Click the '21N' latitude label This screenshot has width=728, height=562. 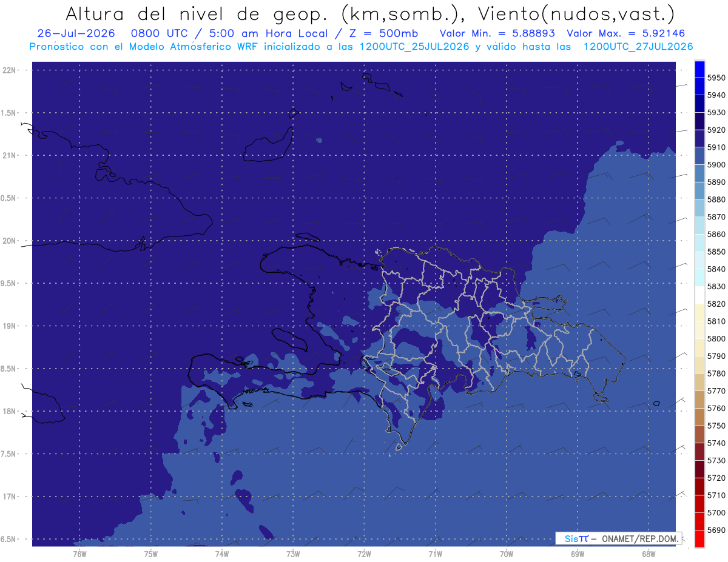[x=10, y=156]
